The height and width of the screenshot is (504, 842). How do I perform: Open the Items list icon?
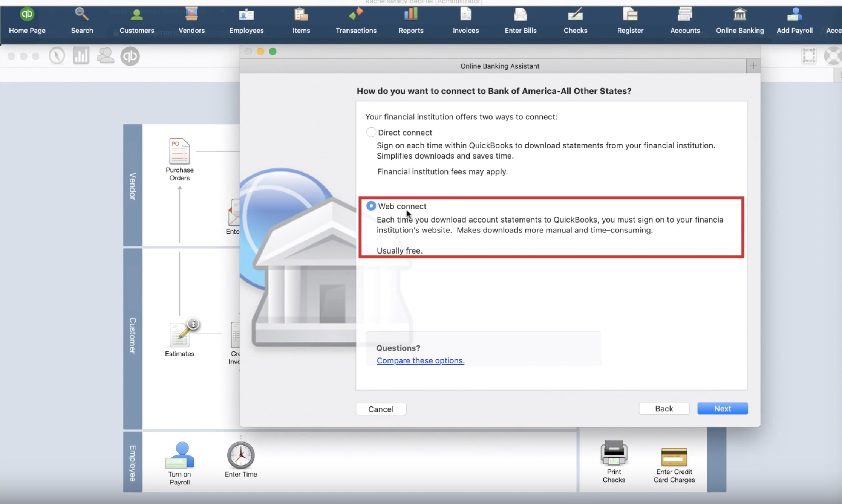301,21
